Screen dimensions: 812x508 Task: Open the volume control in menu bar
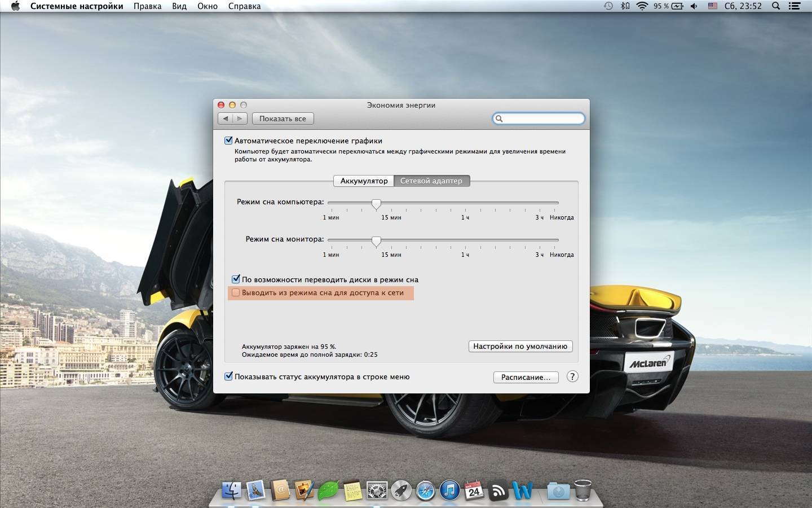pos(694,6)
